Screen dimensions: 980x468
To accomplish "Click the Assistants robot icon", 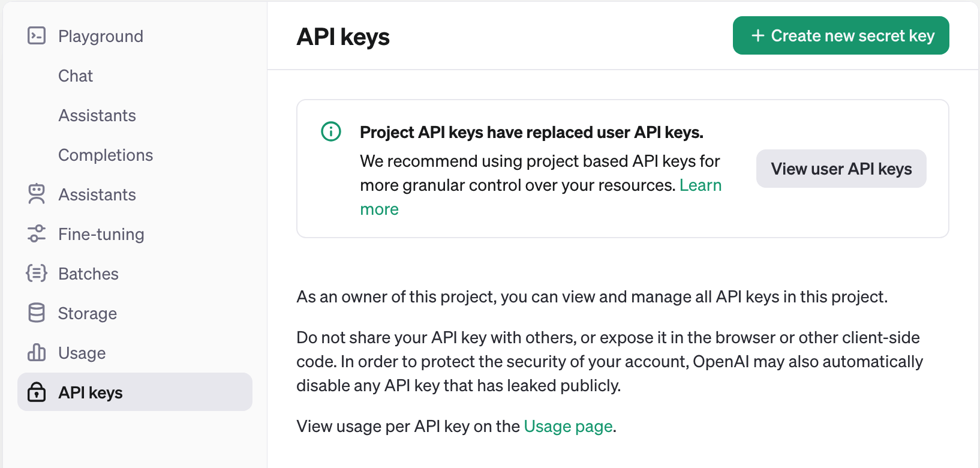I will pos(37,194).
